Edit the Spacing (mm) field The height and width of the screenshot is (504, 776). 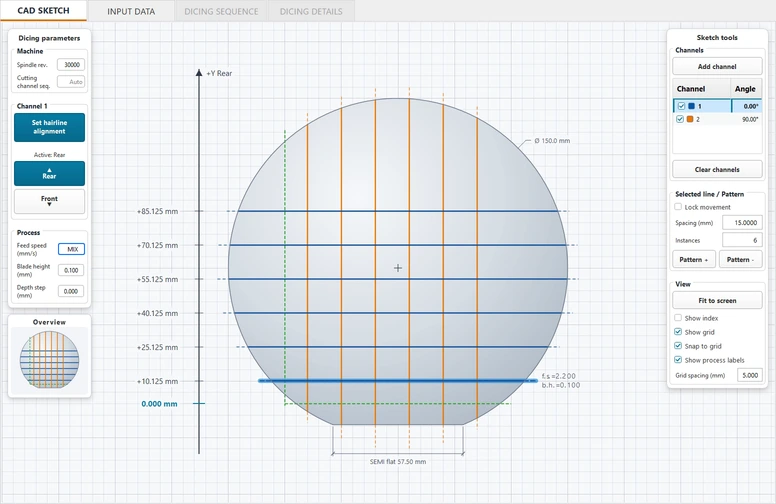point(742,223)
